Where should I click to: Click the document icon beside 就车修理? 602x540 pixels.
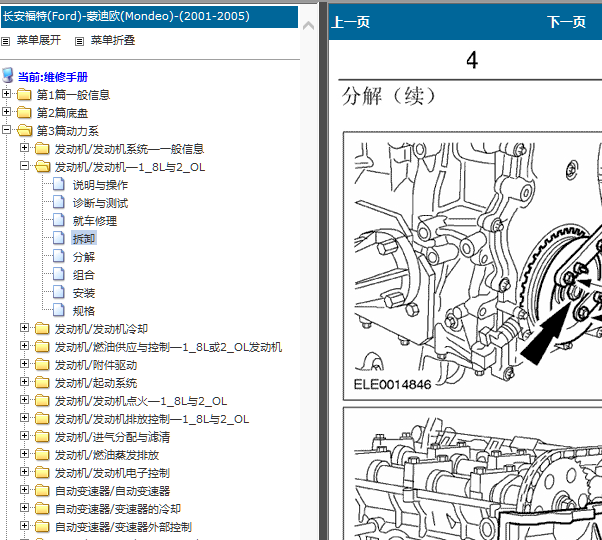59,220
